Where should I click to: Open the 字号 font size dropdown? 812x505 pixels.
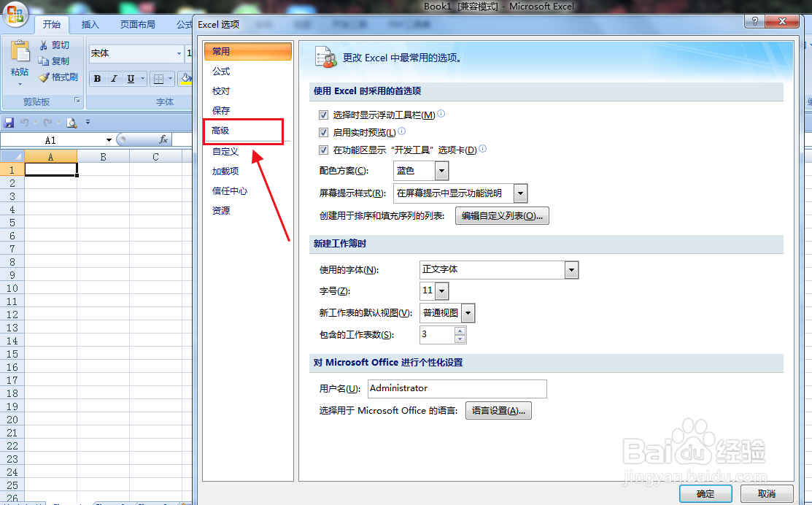[x=441, y=290]
